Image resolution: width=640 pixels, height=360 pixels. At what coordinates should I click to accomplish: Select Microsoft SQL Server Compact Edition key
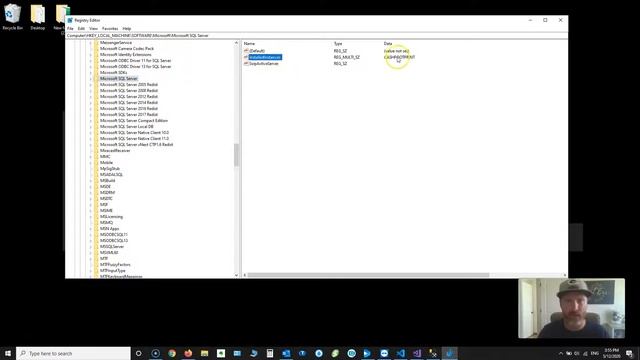tap(134, 120)
